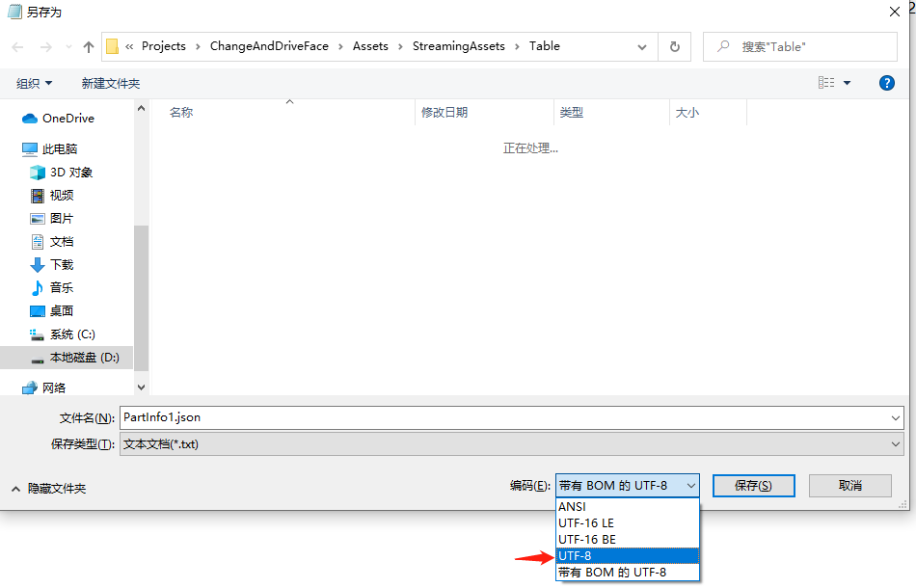
Task: Create a folder with 新建文件夹
Action: coord(111,84)
